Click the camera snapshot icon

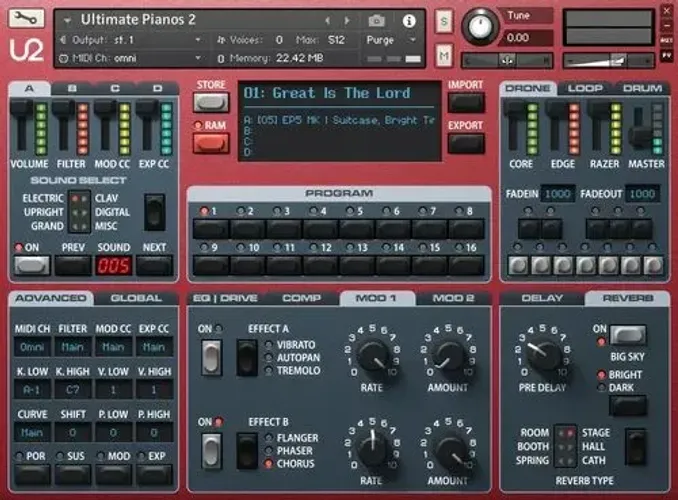coord(376,20)
